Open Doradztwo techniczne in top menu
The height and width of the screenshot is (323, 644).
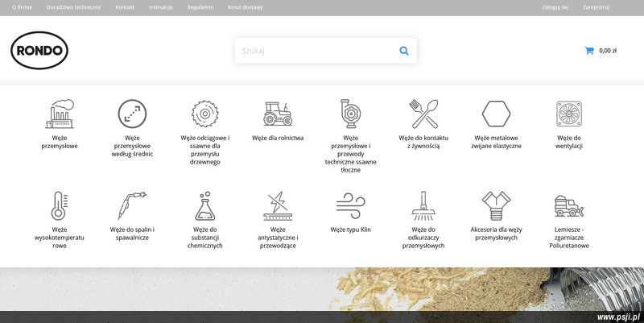[x=73, y=7]
